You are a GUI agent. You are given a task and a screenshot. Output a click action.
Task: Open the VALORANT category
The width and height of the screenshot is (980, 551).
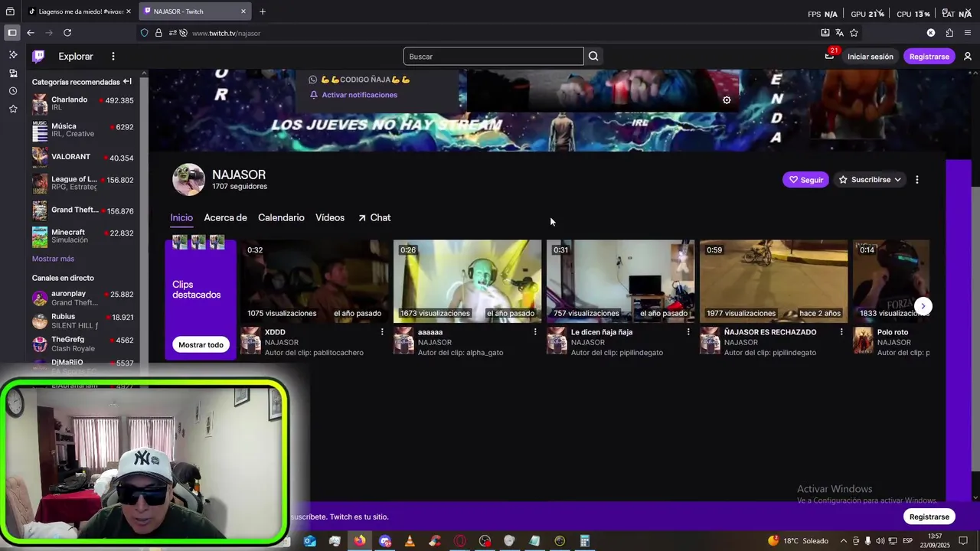[x=83, y=158]
